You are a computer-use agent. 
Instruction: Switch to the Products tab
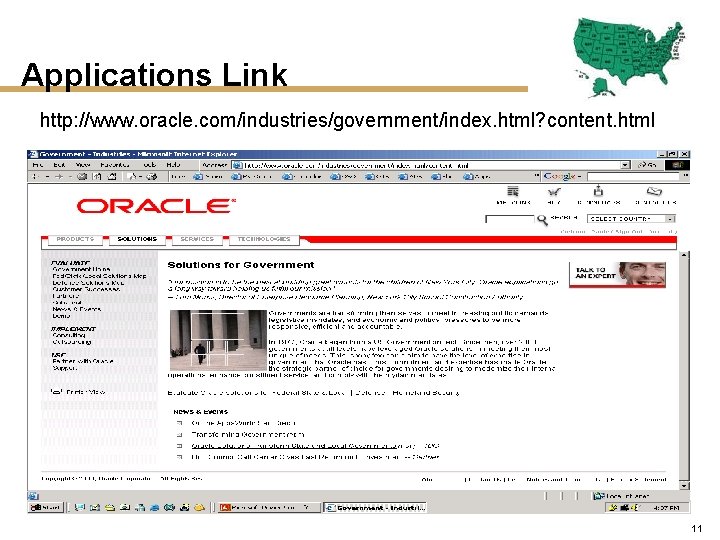pyautogui.click(x=75, y=239)
